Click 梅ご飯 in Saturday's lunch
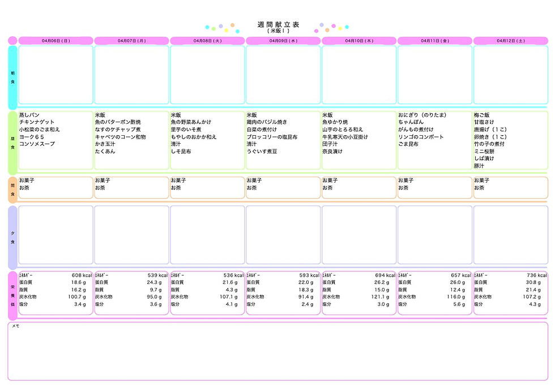 point(482,115)
